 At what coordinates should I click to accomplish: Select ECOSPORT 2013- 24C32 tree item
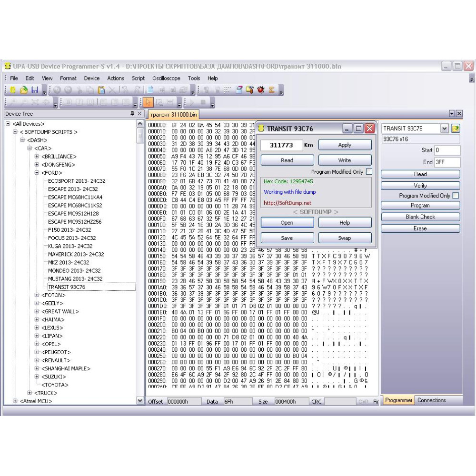coord(77,181)
